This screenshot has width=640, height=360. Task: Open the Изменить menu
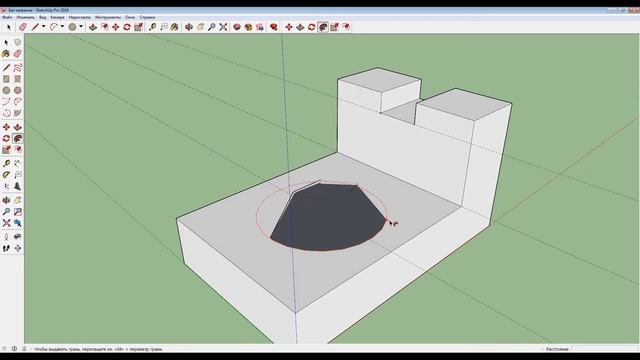coord(26,18)
